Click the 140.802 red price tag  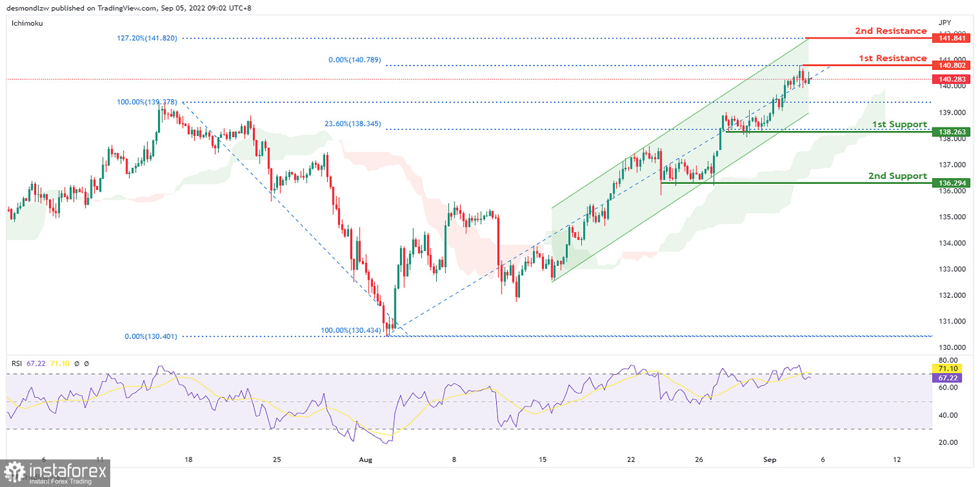pyautogui.click(x=951, y=65)
